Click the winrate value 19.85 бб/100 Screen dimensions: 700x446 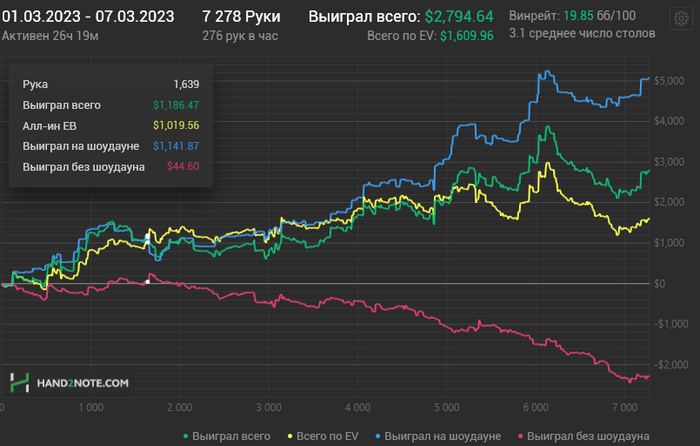pos(599,16)
